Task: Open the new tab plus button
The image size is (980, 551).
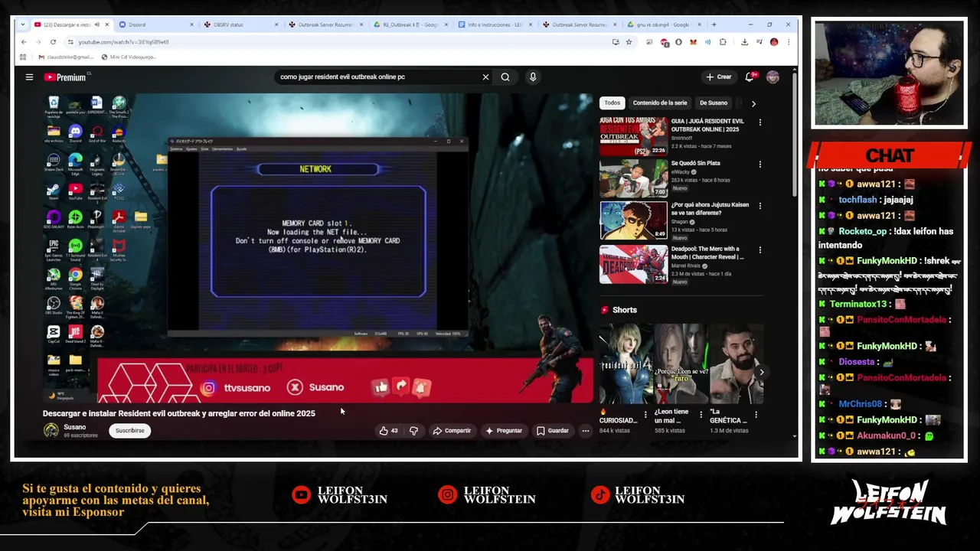Action: click(x=714, y=24)
